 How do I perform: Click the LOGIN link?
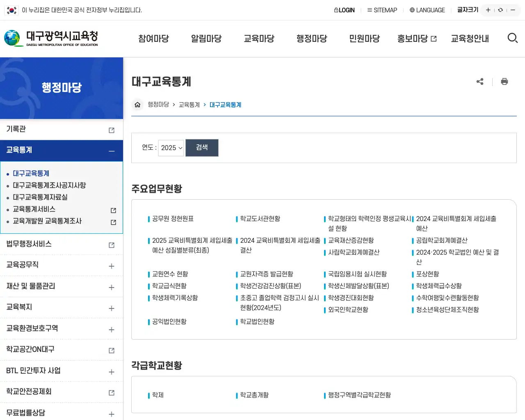(x=344, y=10)
